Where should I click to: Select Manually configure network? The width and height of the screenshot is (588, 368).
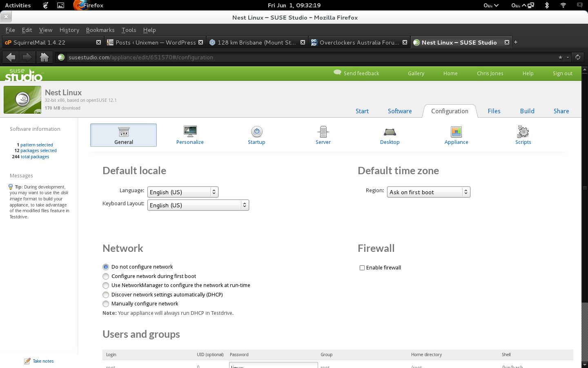(106, 304)
